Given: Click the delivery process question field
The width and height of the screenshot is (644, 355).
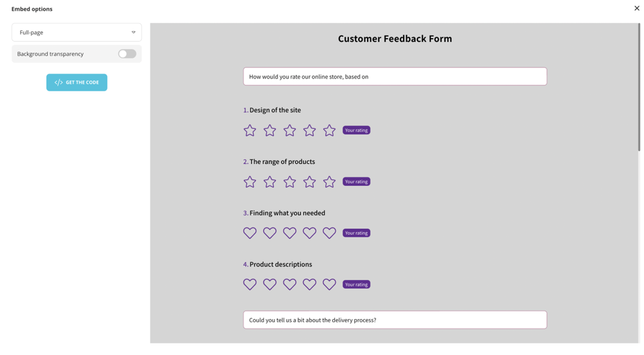Looking at the screenshot, I should (395, 320).
